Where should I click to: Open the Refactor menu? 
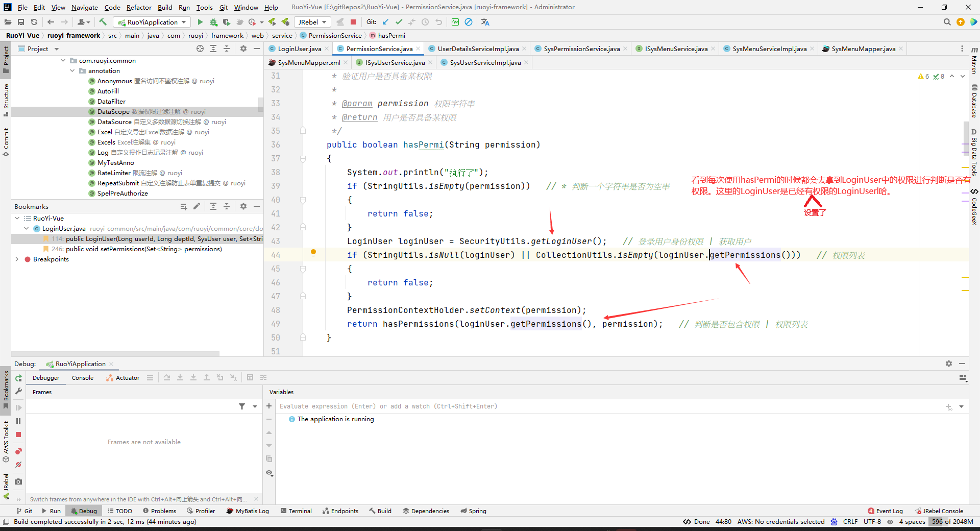tap(139, 7)
